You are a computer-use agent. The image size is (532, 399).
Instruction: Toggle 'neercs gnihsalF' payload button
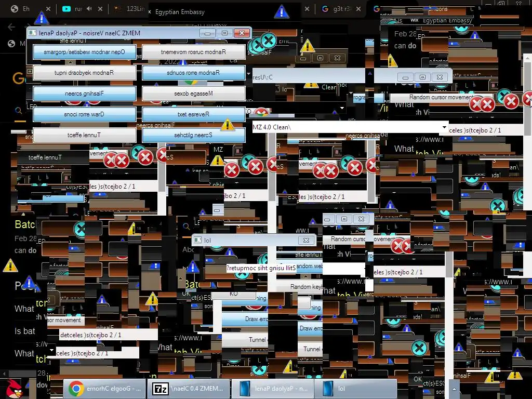point(85,94)
